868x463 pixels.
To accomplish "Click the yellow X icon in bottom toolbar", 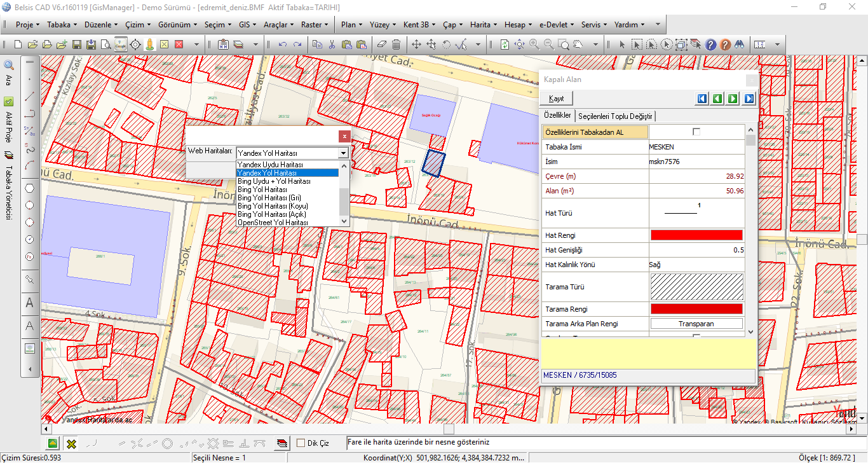I will click(x=72, y=443).
